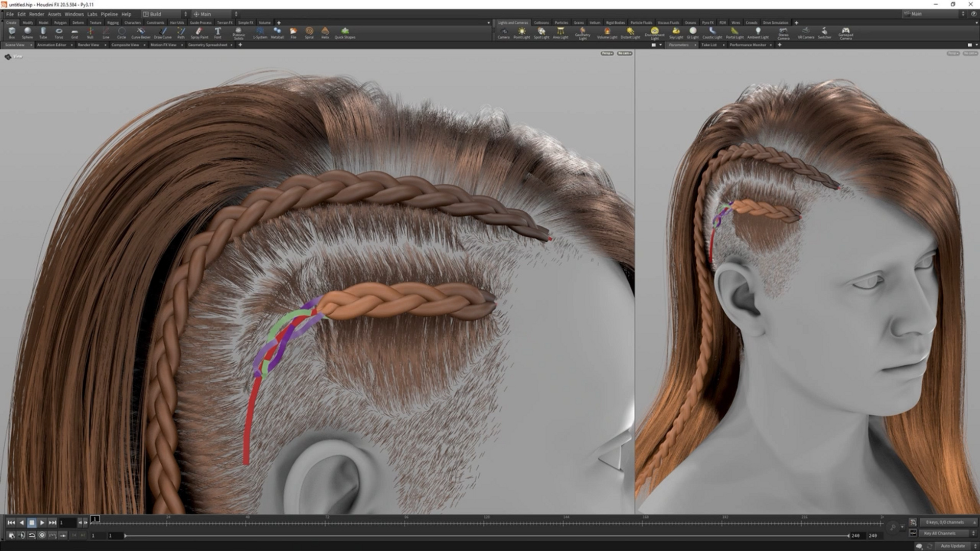980x551 pixels.
Task: Click the timeline range slider bar
Action: 485,536
